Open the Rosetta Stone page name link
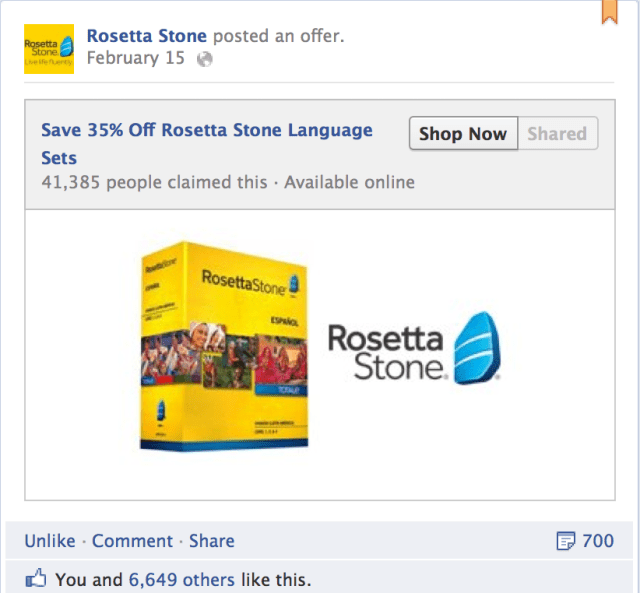 click(x=147, y=36)
